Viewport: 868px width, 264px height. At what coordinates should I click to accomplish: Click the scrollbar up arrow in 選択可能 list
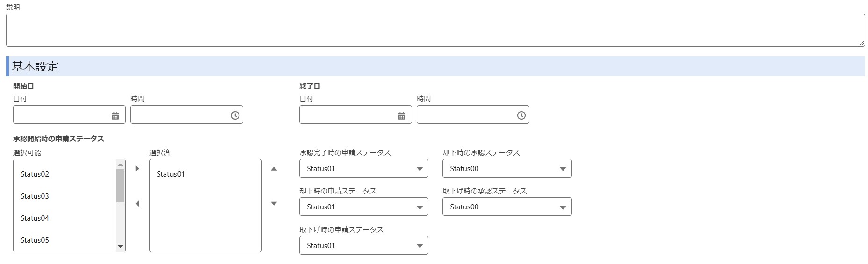tap(120, 164)
